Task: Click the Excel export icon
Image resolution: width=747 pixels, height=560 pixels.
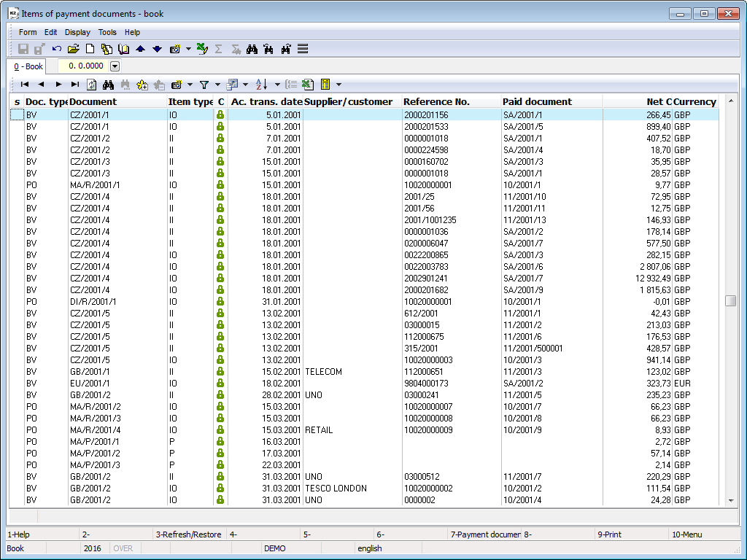Action: pos(308,85)
